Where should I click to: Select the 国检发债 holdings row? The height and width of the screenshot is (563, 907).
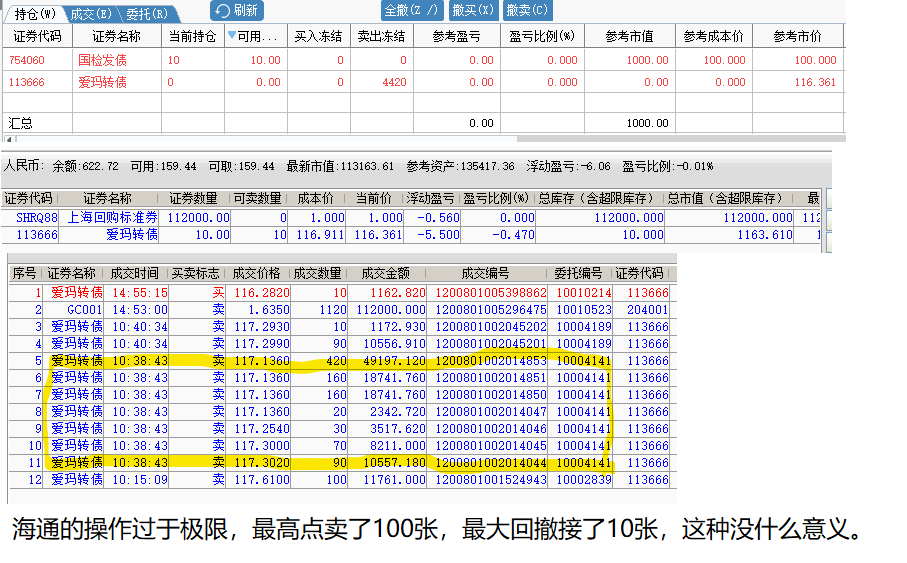coord(102,60)
